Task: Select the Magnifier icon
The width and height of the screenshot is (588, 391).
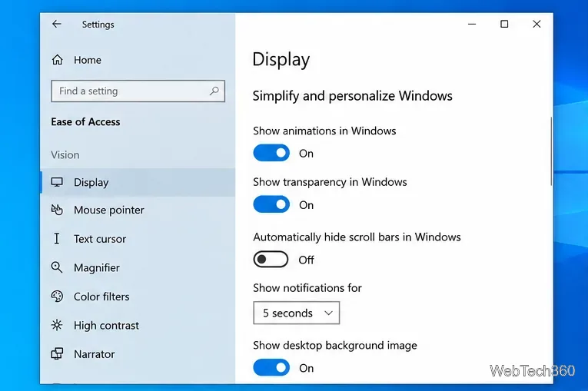Action: (x=57, y=267)
